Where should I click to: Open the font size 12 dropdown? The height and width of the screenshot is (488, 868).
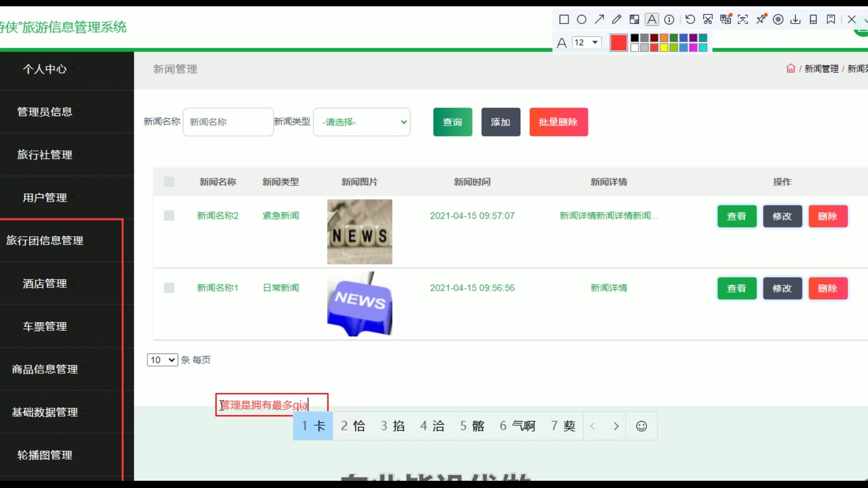(x=587, y=42)
